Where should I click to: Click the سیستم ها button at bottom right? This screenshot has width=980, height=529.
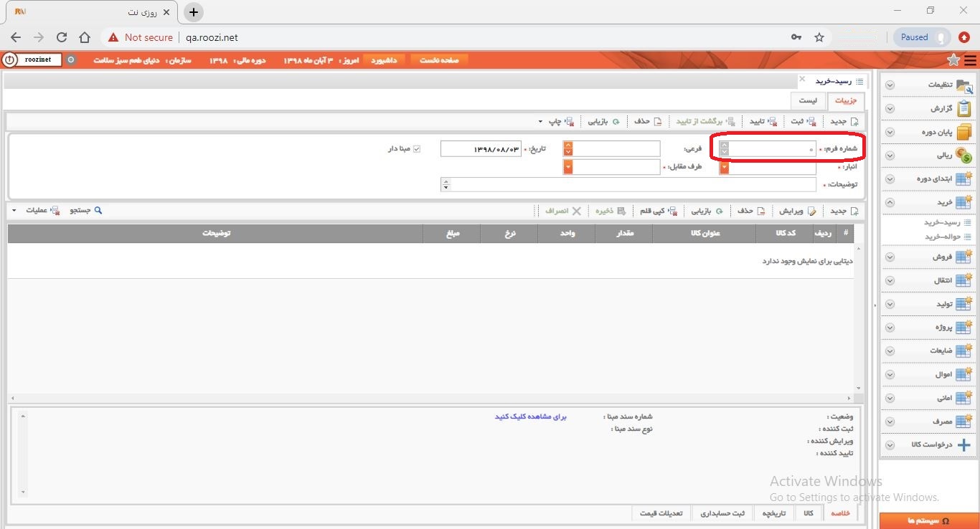[x=928, y=521]
